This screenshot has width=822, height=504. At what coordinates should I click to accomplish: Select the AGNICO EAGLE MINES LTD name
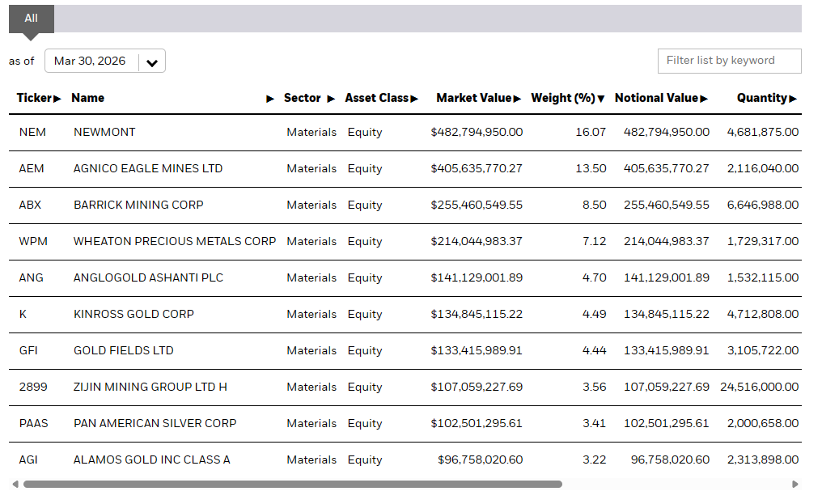[x=148, y=168]
